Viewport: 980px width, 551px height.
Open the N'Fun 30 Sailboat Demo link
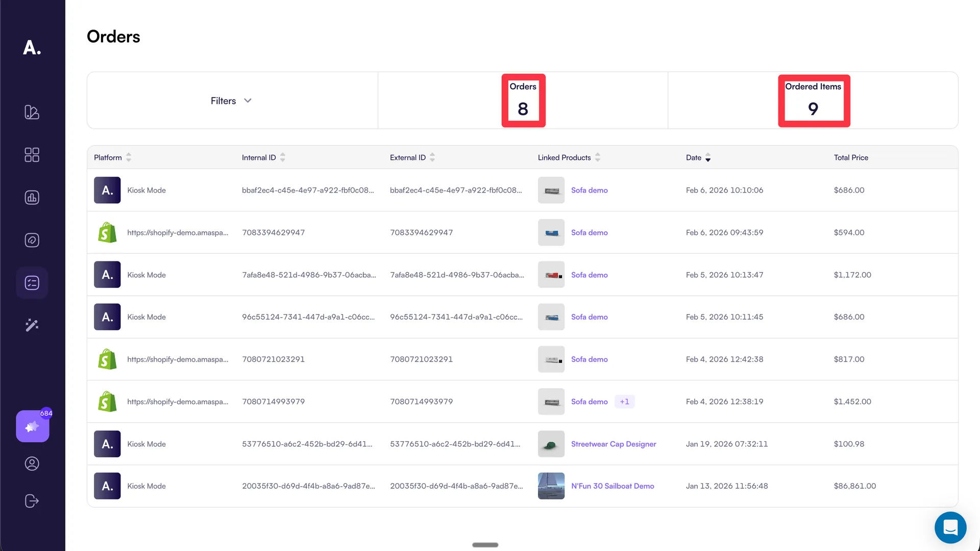[x=612, y=486]
